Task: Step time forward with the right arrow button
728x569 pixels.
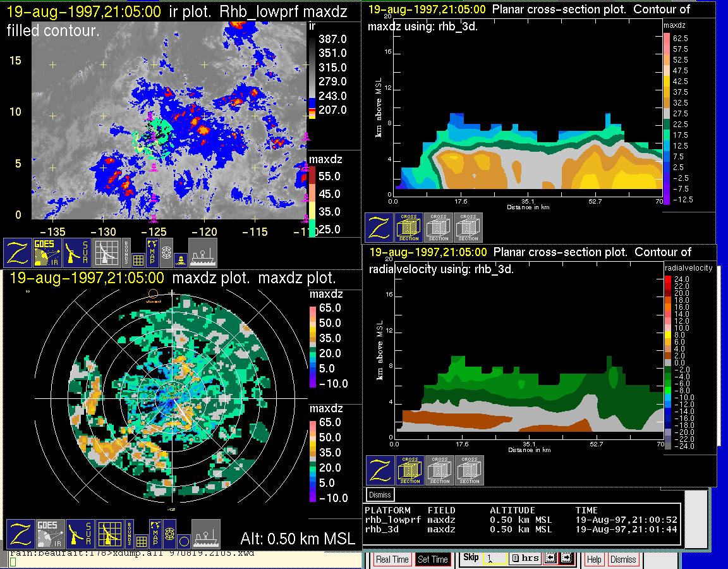Action: pyautogui.click(x=566, y=559)
